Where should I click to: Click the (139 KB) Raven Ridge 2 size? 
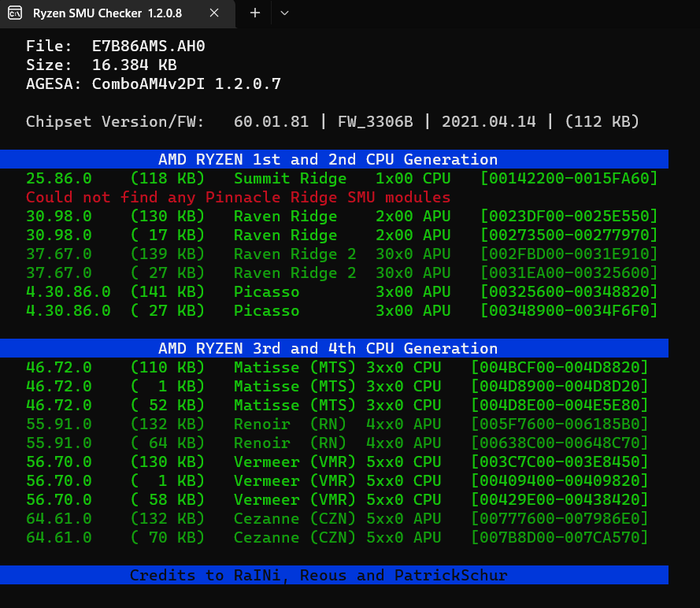pyautogui.click(x=168, y=254)
